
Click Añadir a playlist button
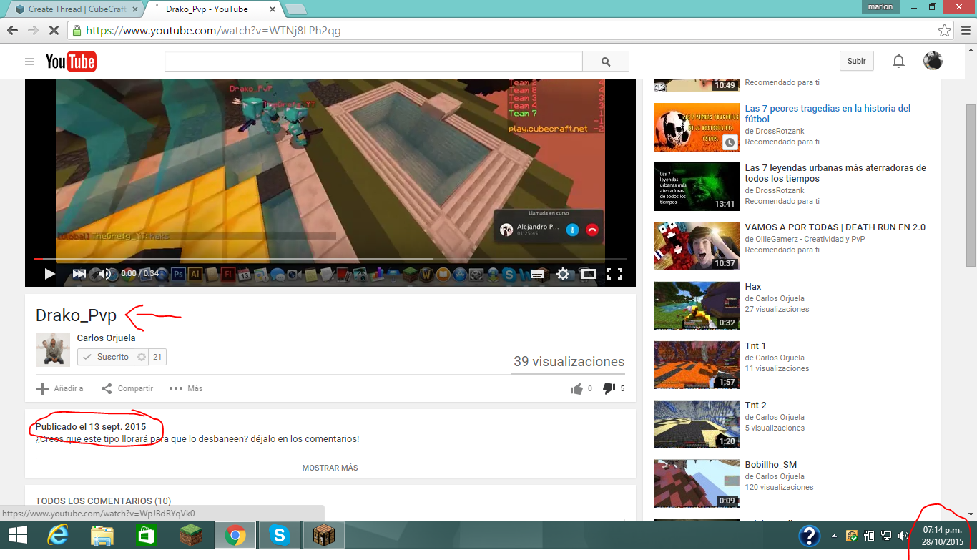click(60, 388)
